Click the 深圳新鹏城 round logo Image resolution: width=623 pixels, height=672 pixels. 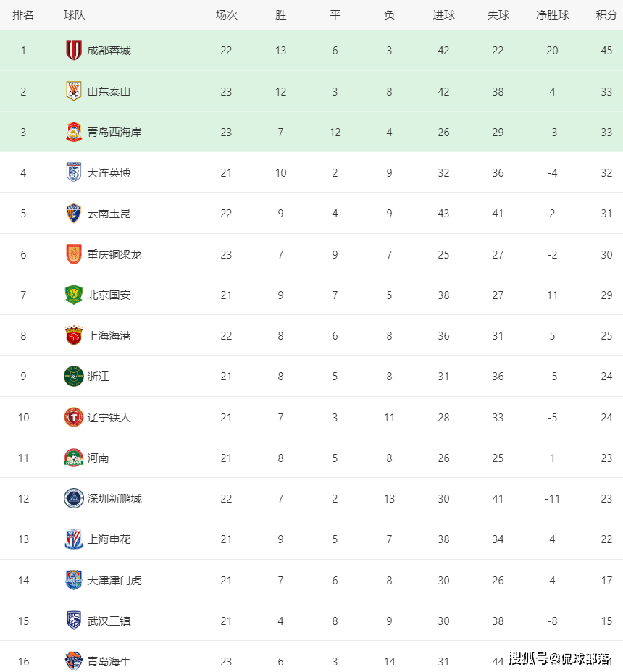pyautogui.click(x=74, y=498)
